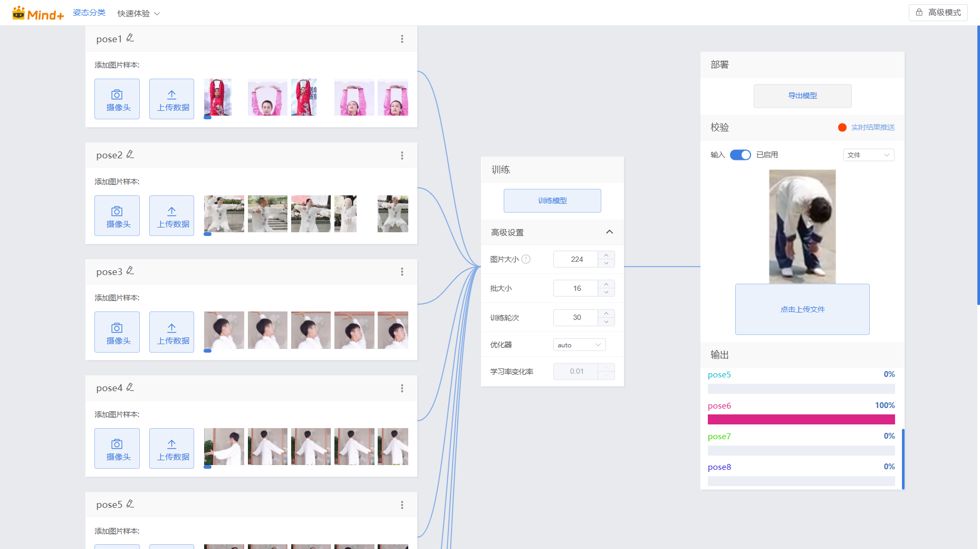Click the upload data button in pose4
Screen dimensions: 980x549
(x=172, y=449)
